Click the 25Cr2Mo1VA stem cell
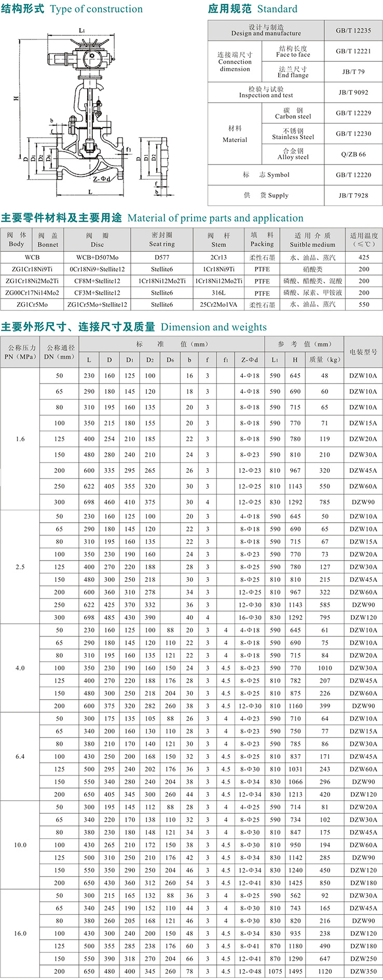The width and height of the screenshot is (383, 980). pyautogui.click(x=218, y=305)
